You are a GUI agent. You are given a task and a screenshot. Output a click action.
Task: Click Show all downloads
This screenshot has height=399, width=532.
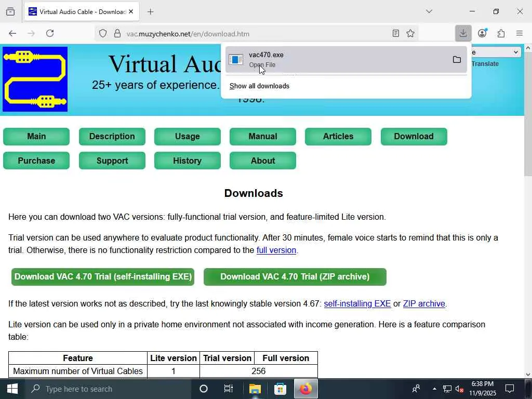coord(259,86)
